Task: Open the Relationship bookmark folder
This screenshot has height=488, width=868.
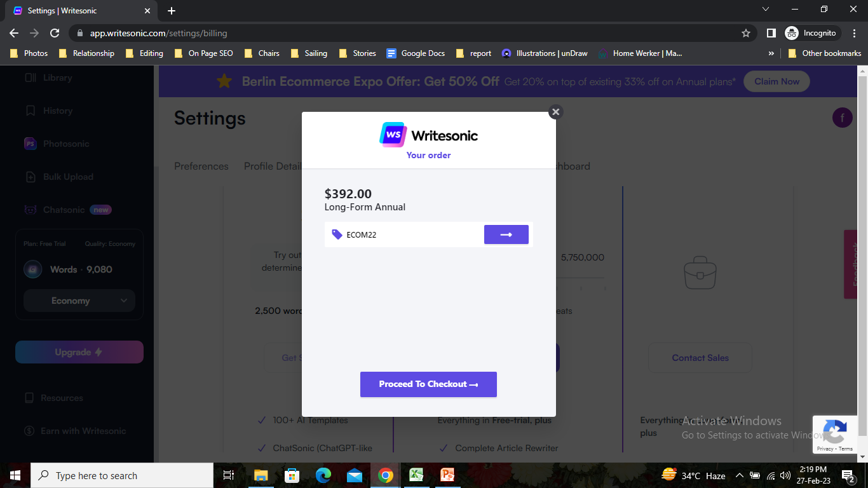Action: click(x=87, y=53)
